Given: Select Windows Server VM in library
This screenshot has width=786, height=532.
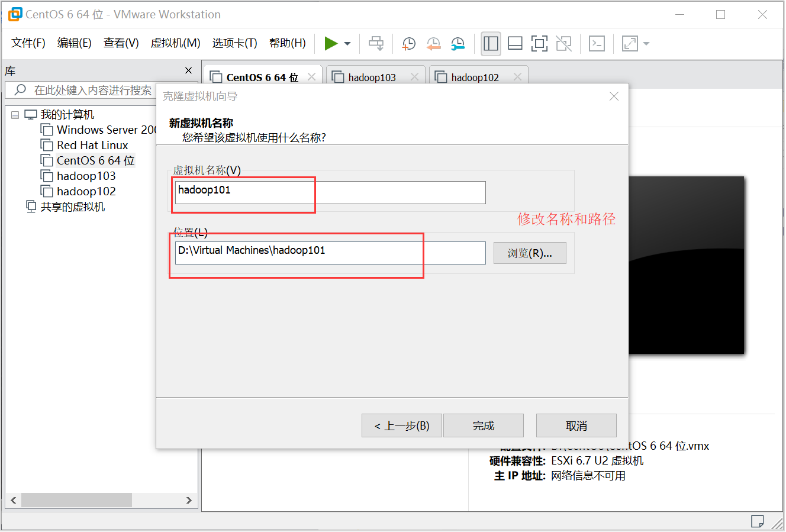Looking at the screenshot, I should pos(99,130).
